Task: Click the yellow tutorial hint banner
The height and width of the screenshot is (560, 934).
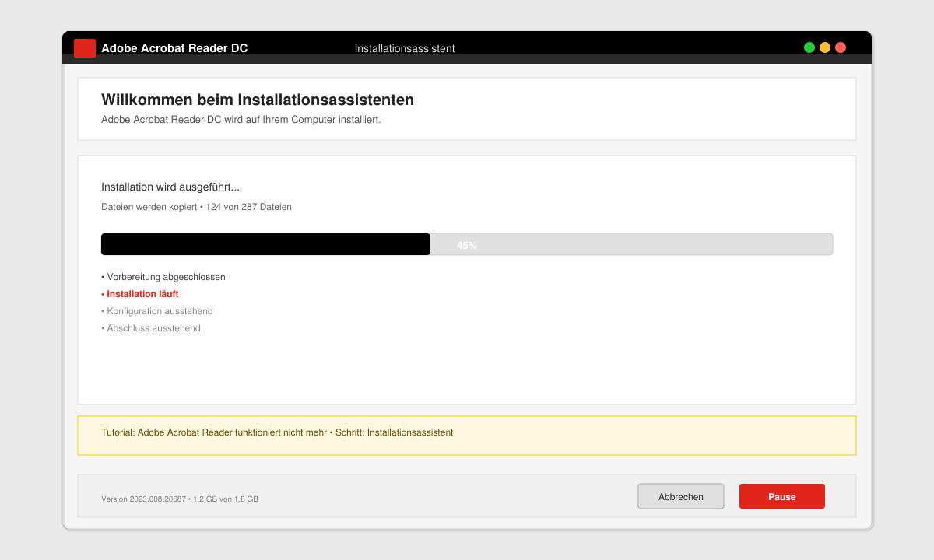Action: tap(467, 436)
